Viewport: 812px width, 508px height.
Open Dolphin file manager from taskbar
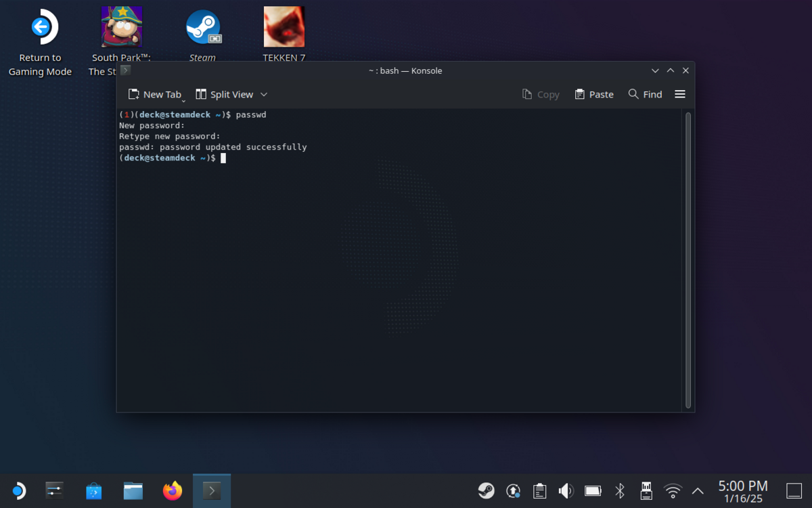tap(133, 490)
